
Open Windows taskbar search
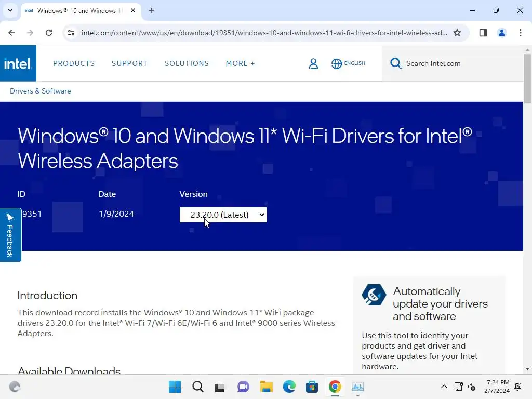[x=198, y=387]
